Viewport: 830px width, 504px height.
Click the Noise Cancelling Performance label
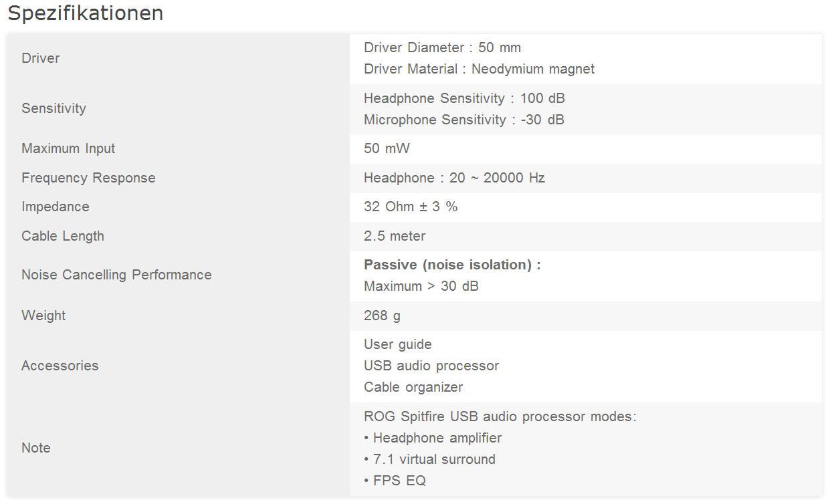click(x=116, y=275)
